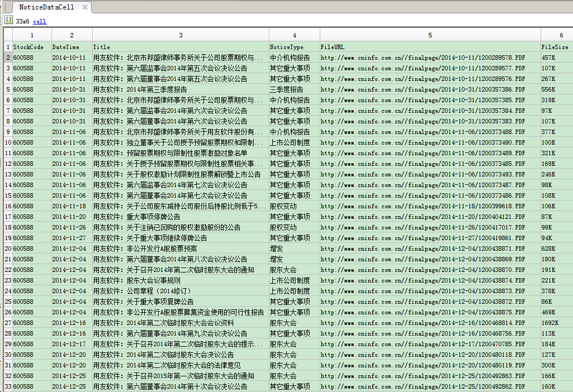Click URL cell ending 1200468814.PDF
This screenshot has height=392, width=573.
click(x=430, y=323)
